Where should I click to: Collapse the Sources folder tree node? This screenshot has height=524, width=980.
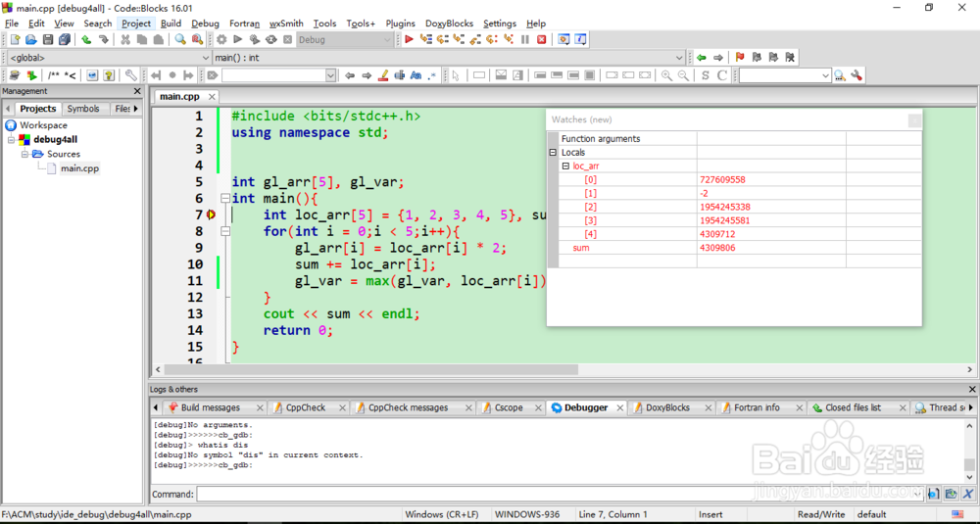point(25,154)
